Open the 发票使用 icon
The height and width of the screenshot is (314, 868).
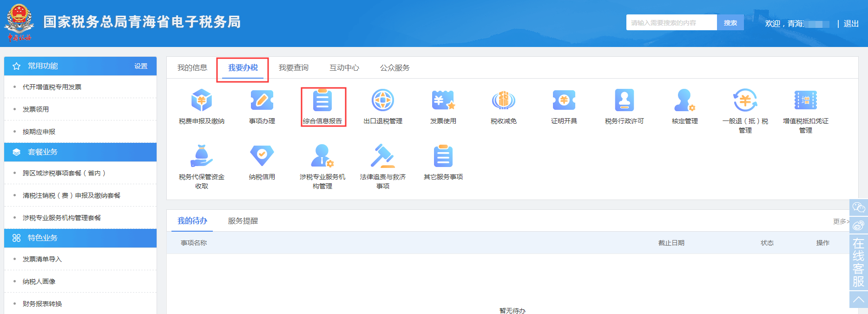[443, 100]
